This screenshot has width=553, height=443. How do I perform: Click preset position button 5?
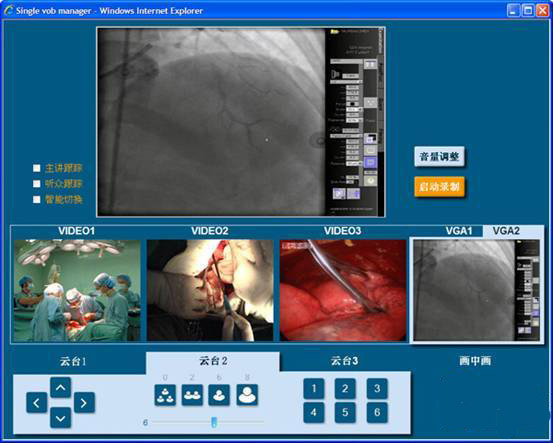pyautogui.click(x=345, y=412)
